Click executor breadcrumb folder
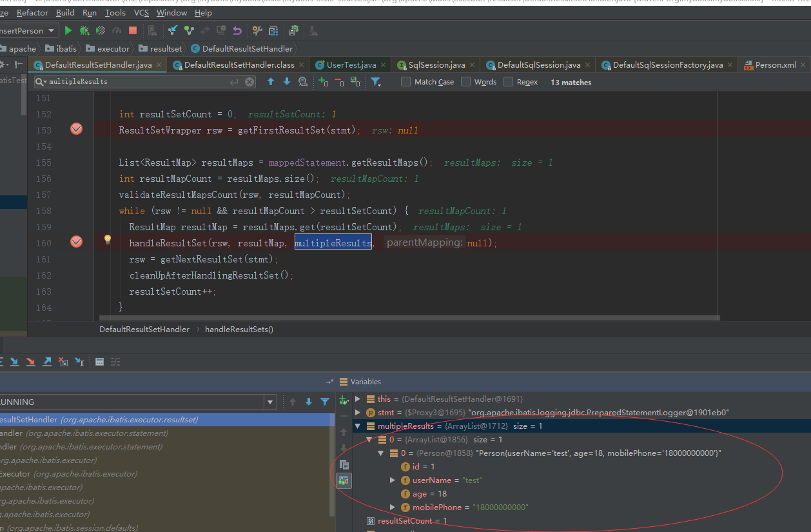Screen dimensions: 811x532 107,49
